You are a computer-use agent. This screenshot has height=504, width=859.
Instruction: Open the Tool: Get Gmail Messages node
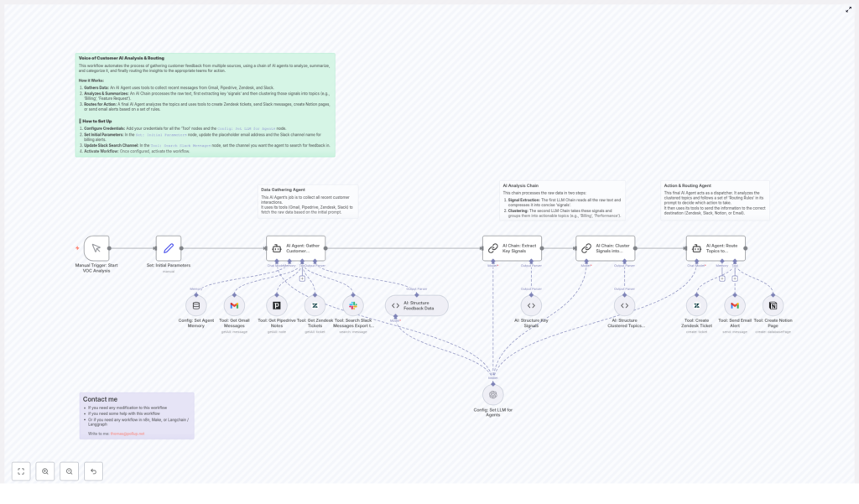233,305
